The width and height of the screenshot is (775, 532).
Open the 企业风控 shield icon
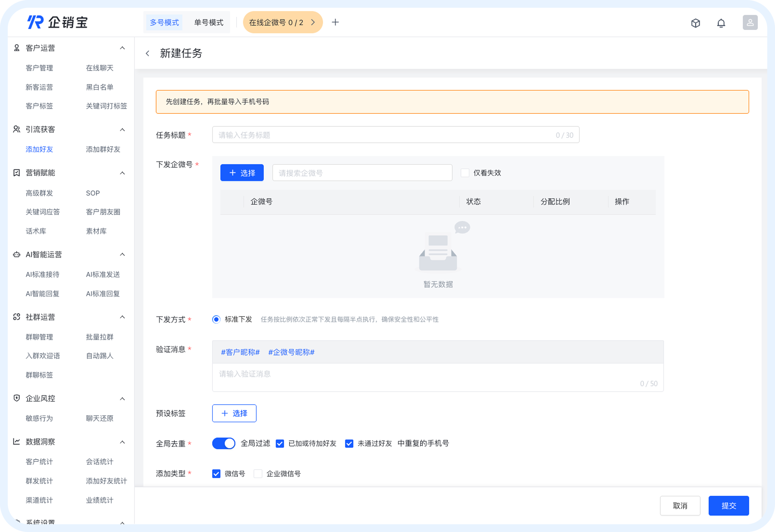point(16,398)
